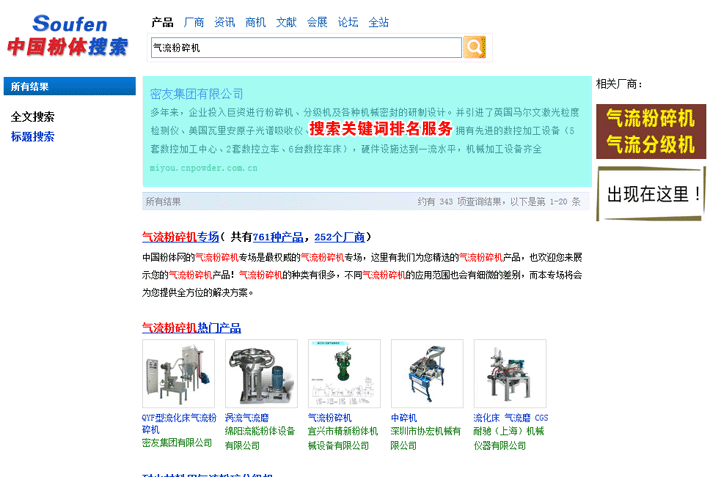Select the 商机 search category

[x=255, y=22]
